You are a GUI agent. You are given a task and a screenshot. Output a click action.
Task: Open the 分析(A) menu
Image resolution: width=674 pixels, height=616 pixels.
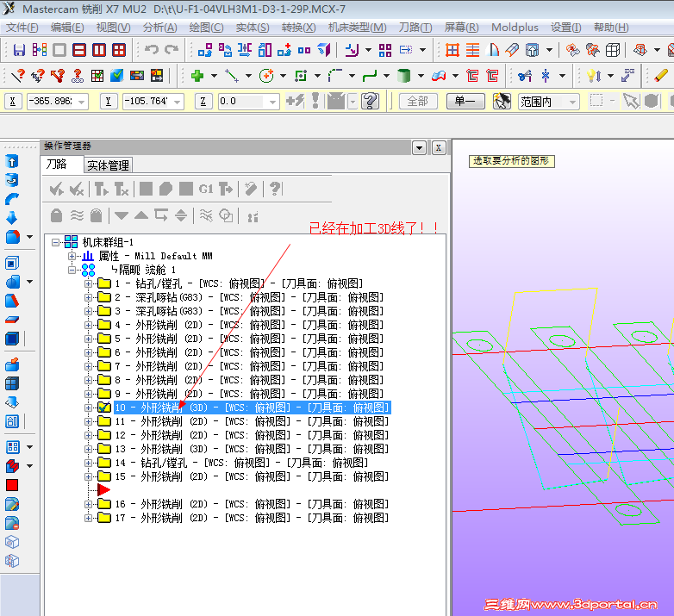(x=160, y=28)
